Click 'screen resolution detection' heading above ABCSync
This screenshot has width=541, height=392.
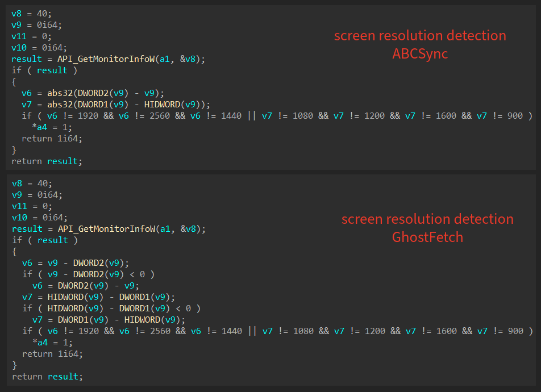(x=420, y=36)
